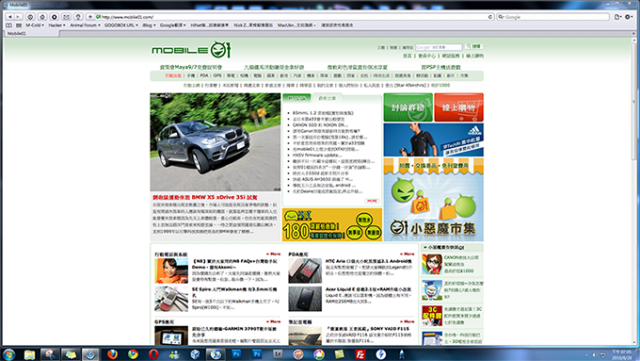This screenshot has height=361, width=640.
Task: Open the settings gear menu at the toolbar's right end
Action: tap(629, 17)
